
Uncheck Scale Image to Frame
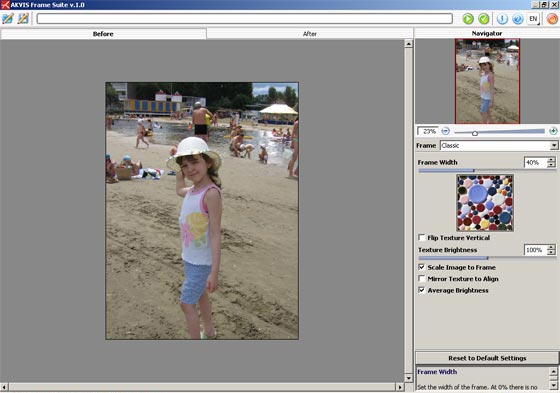coord(422,267)
